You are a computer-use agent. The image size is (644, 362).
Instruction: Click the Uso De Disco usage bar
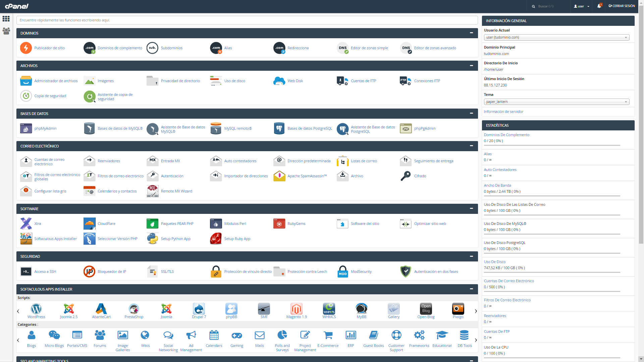click(552, 273)
